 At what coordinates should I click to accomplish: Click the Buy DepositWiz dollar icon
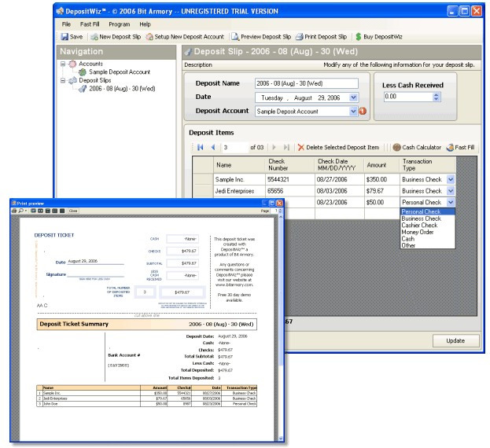[359, 37]
